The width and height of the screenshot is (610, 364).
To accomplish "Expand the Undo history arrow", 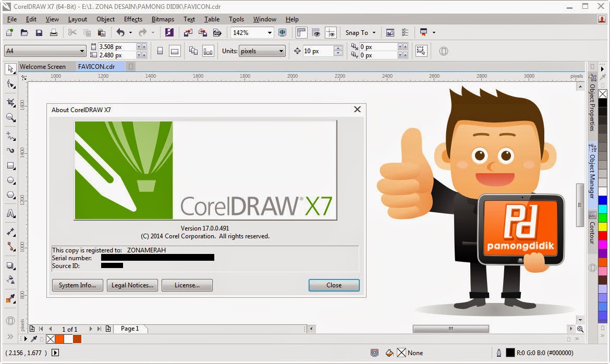I will (x=130, y=33).
